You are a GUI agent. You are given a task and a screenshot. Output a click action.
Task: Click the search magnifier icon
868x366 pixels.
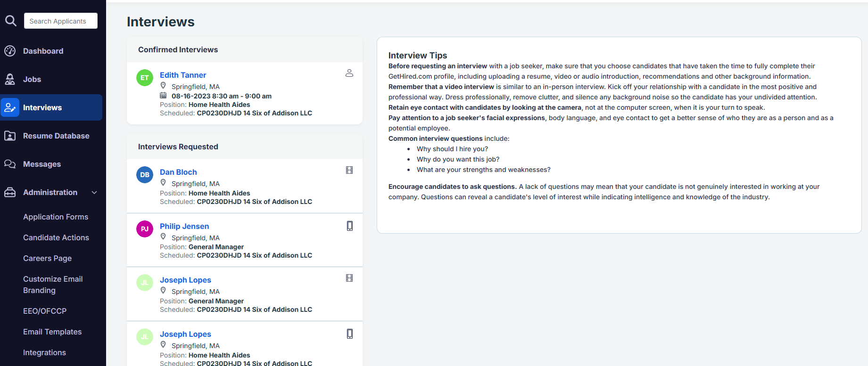(x=10, y=21)
